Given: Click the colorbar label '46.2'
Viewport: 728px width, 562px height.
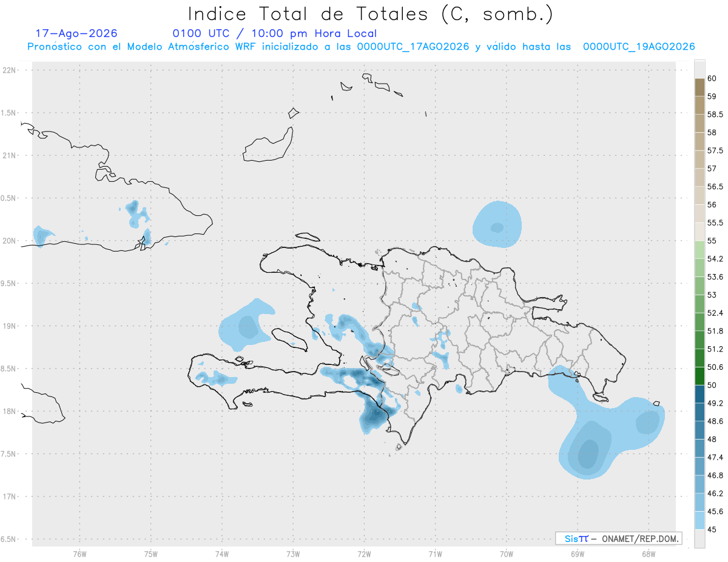Looking at the screenshot, I should (715, 493).
